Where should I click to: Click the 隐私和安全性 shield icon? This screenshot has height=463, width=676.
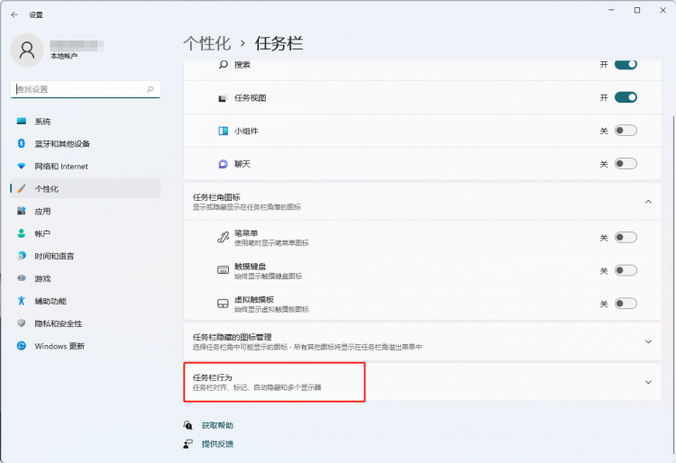(x=21, y=323)
